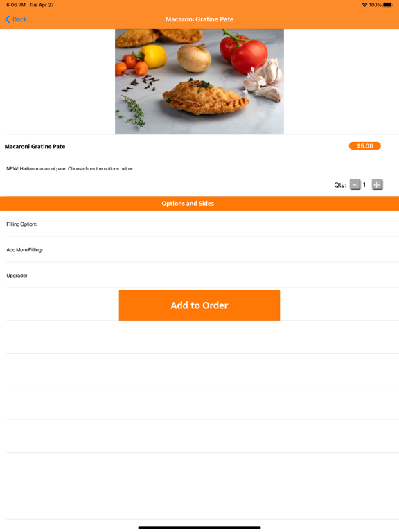The width and height of the screenshot is (399, 532).
Task: Increase quantity with the plus icon
Action: pos(377,185)
